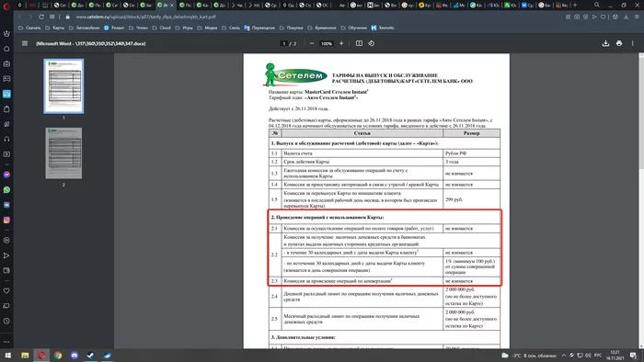Close the active PDF tab
The image size is (644, 362).
tap(172, 6)
